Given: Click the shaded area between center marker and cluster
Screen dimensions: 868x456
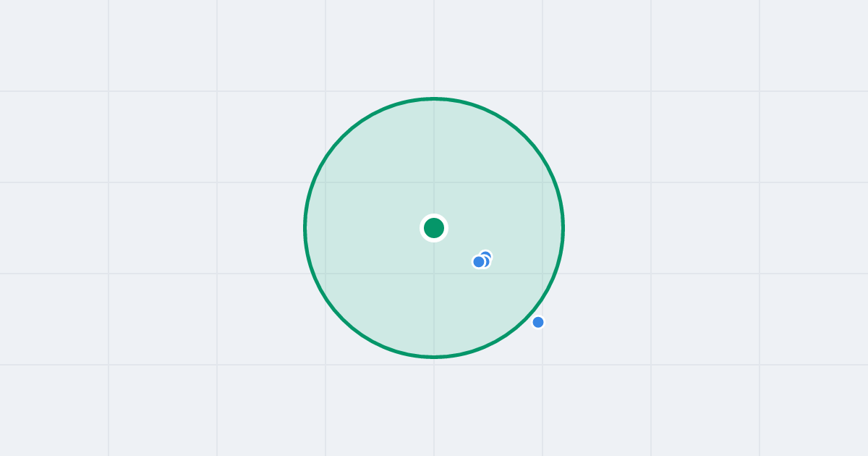Looking at the screenshot, I should point(457,245).
